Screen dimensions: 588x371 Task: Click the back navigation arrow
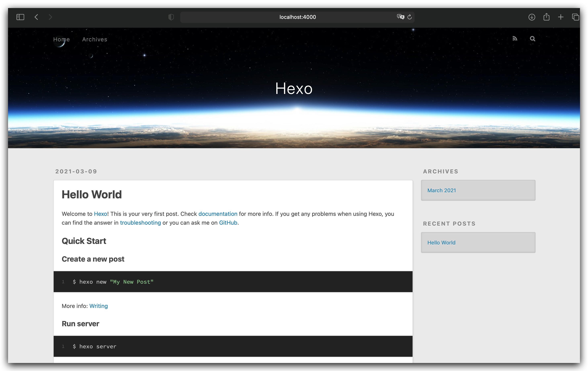[x=36, y=17]
